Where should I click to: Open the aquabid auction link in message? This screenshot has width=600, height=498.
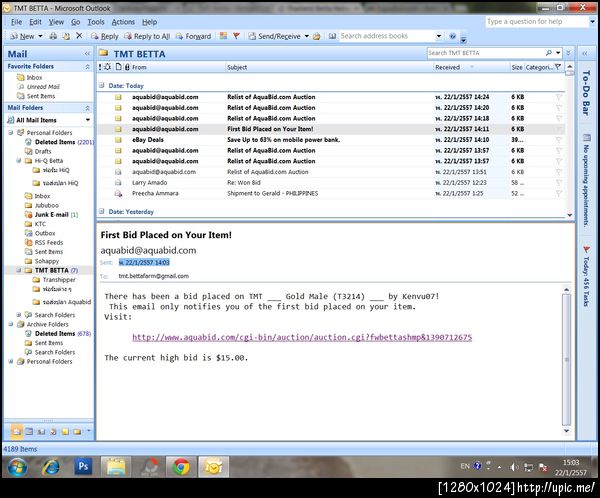(x=302, y=337)
